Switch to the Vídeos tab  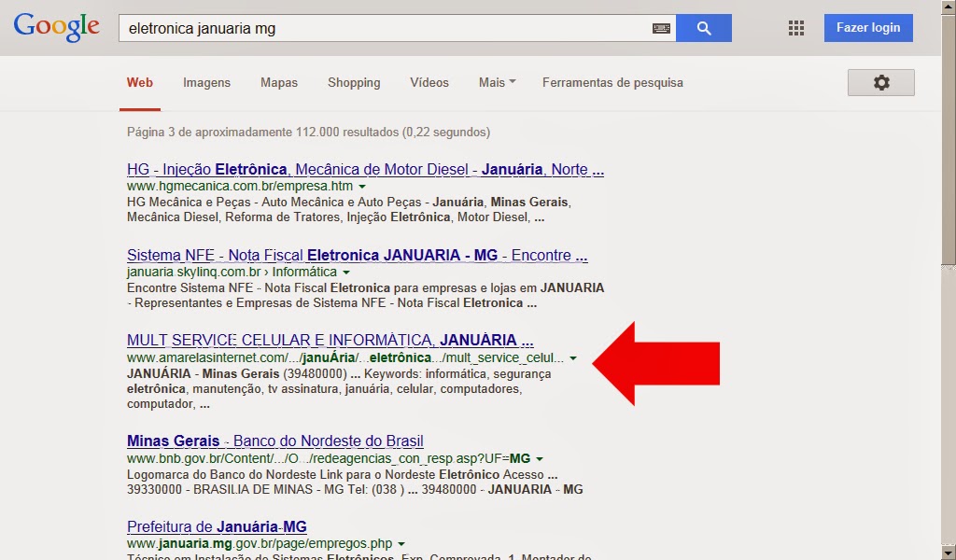point(429,82)
